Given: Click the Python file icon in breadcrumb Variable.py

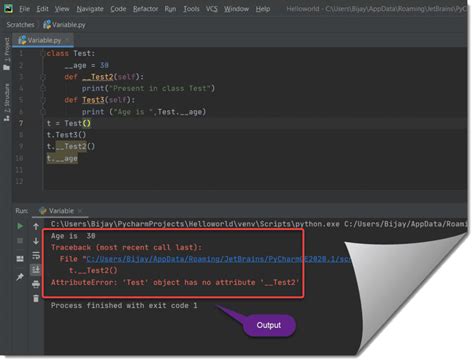Looking at the screenshot, I should pyautogui.click(x=47, y=24).
